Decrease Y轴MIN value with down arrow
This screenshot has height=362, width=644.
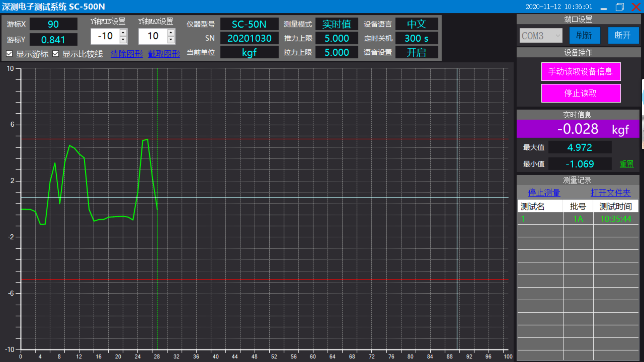pos(123,40)
